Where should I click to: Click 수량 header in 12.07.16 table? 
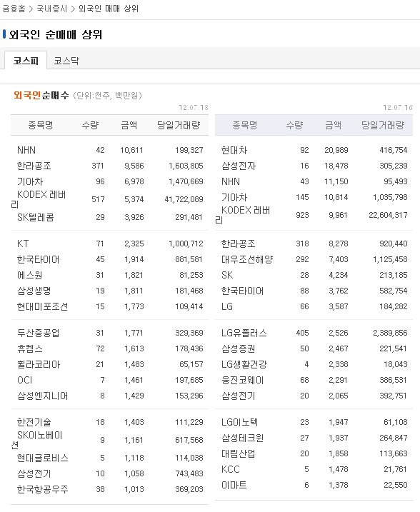[x=294, y=125]
